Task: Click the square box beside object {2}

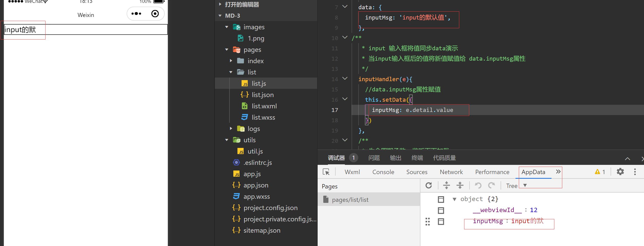Action: click(x=441, y=199)
